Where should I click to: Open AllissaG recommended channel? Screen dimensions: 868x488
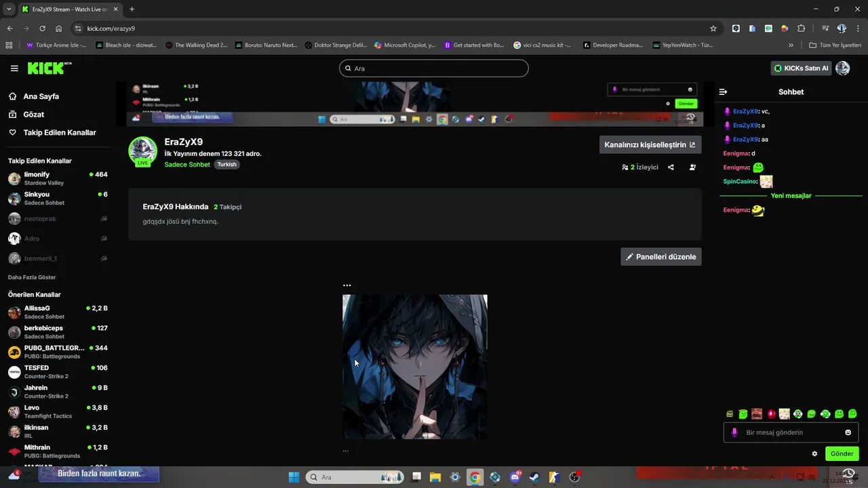pos(58,312)
